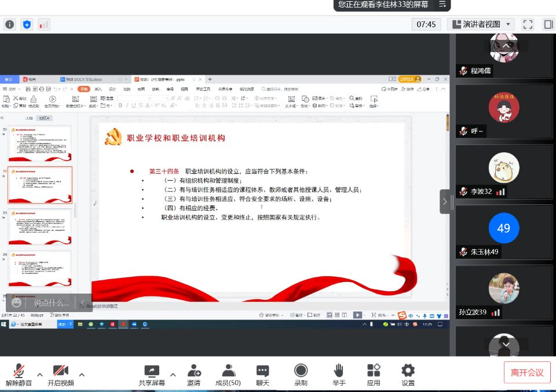Start Recording (录制)

point(301,375)
